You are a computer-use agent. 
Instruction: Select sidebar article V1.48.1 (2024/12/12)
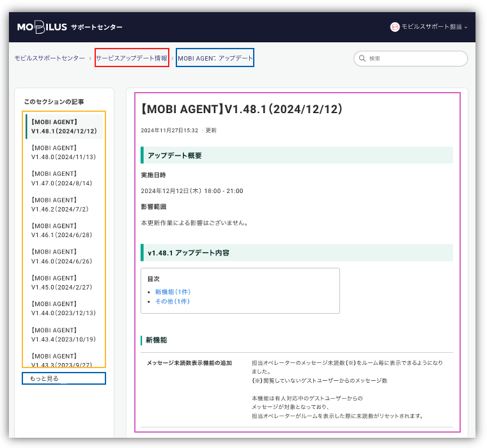coord(65,127)
